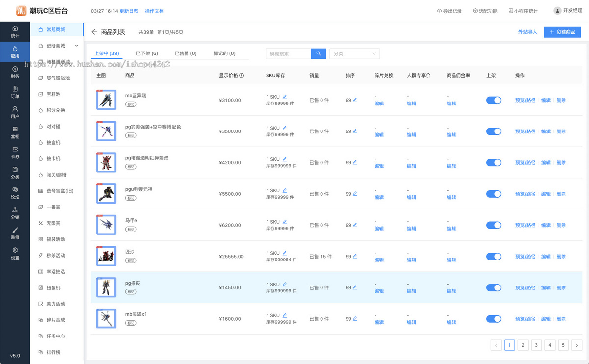Edit SKU pencil icon for mb蓝异端
Image resolution: width=589 pixels, height=364 pixels.
285,97
